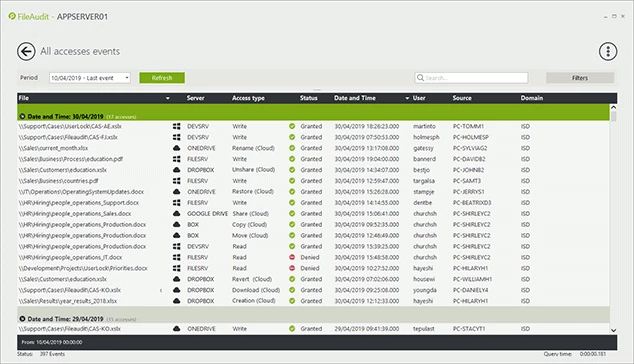
Task: Open the Date and Time column dropdown arrow
Action: click(407, 98)
